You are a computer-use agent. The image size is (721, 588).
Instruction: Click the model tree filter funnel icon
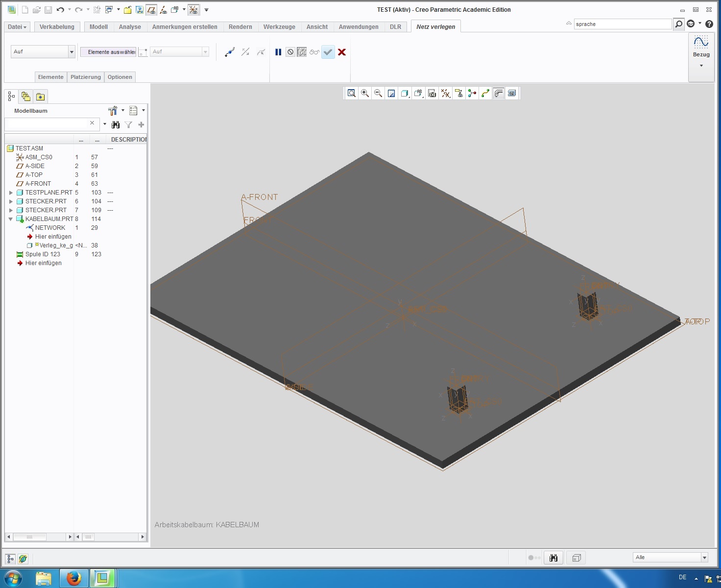[x=128, y=124]
